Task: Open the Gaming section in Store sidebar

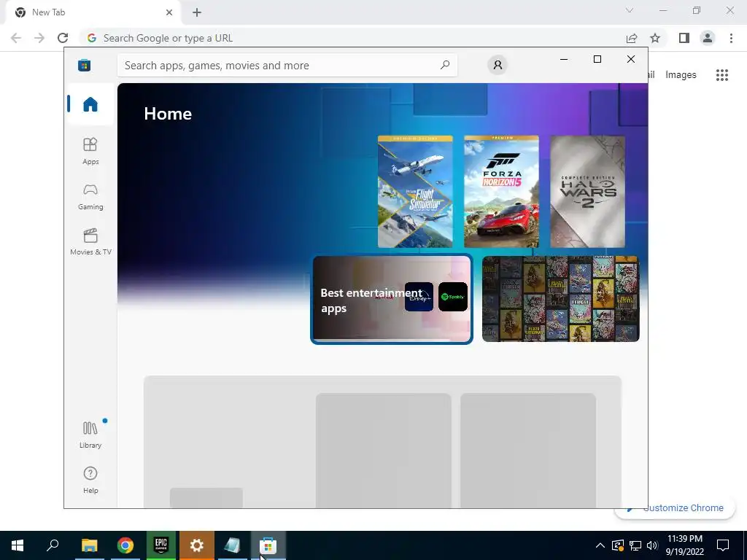Action: point(90,197)
